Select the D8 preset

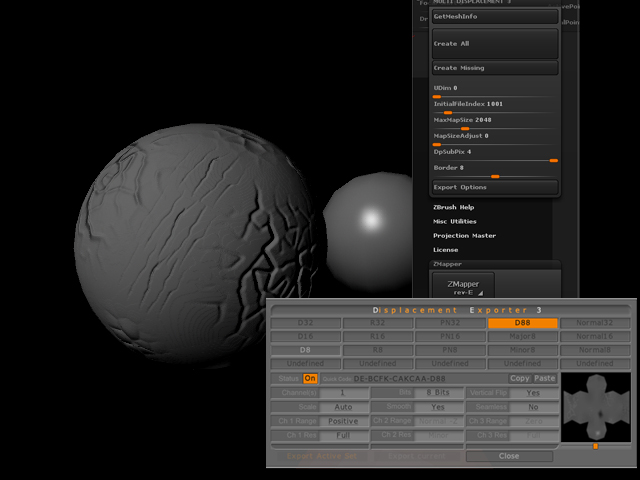point(305,350)
